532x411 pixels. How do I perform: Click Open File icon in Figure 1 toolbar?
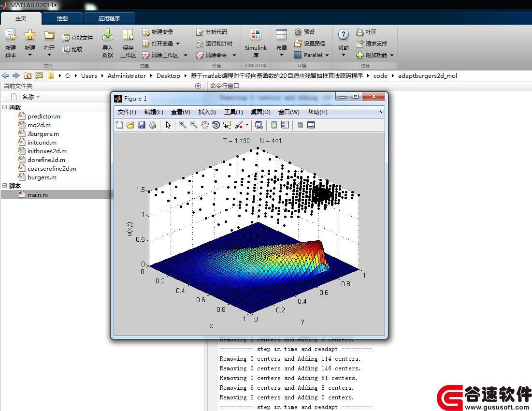[130, 125]
